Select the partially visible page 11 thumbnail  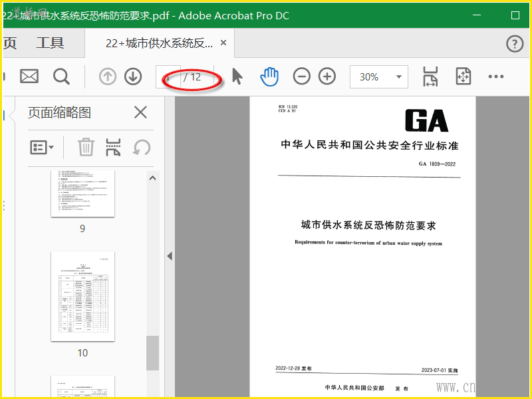click(82, 386)
